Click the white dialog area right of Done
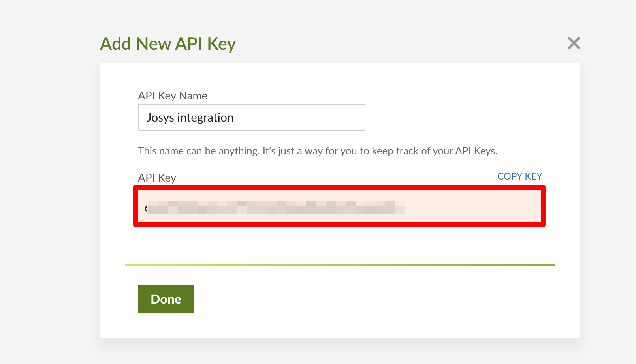Screen dimensions: 636x364 pyautogui.click(x=356, y=299)
